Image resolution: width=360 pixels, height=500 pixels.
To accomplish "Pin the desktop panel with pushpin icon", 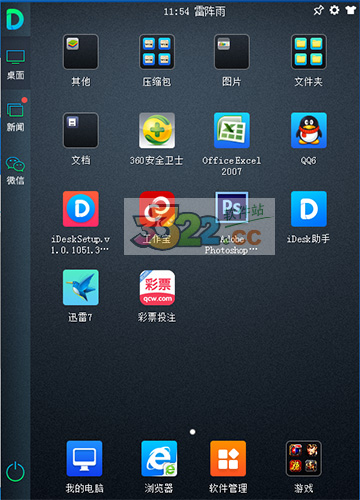I will click(x=318, y=11).
